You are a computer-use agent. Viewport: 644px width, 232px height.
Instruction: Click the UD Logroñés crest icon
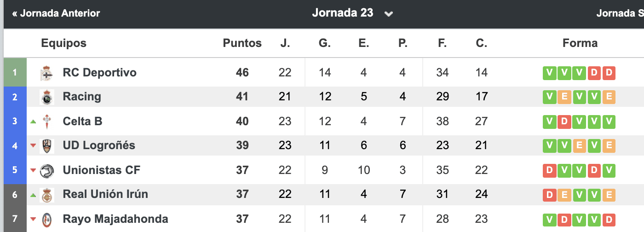(x=47, y=146)
